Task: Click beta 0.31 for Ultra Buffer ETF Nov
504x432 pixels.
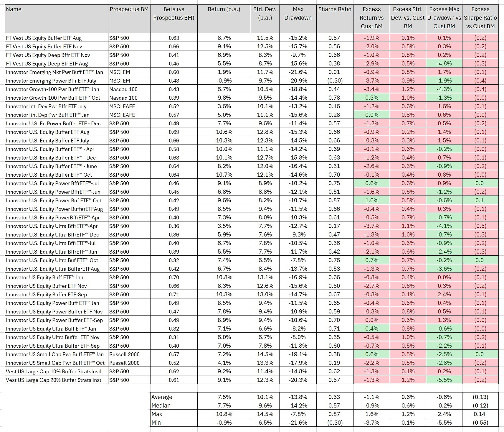Action: (x=174, y=337)
